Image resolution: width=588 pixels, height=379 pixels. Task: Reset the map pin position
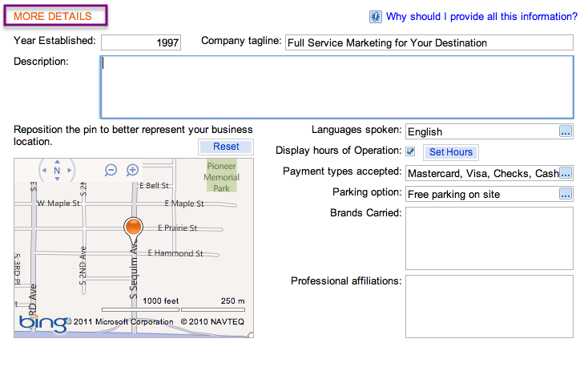click(226, 147)
